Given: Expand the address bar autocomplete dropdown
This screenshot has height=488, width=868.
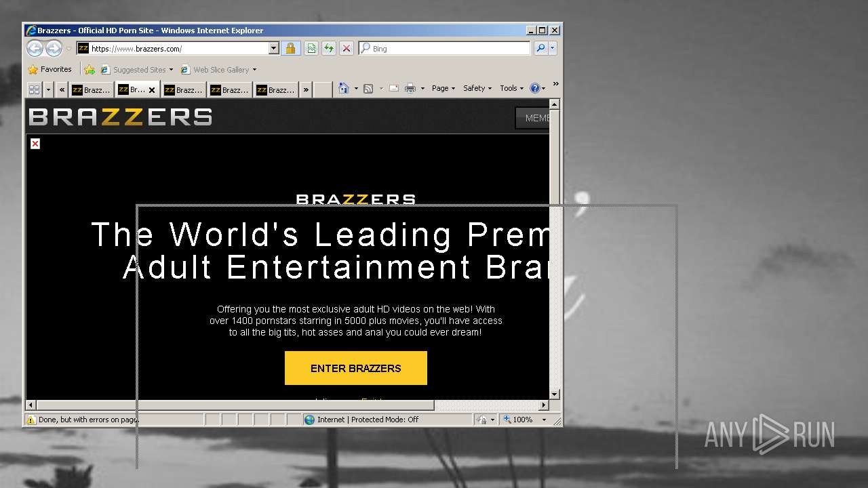Looking at the screenshot, I should coord(274,49).
